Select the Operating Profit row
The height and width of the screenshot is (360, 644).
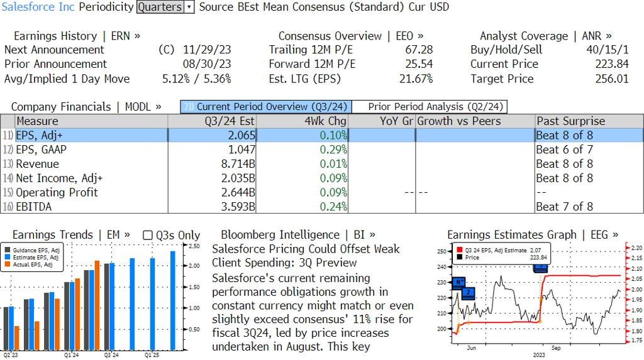[322, 192]
